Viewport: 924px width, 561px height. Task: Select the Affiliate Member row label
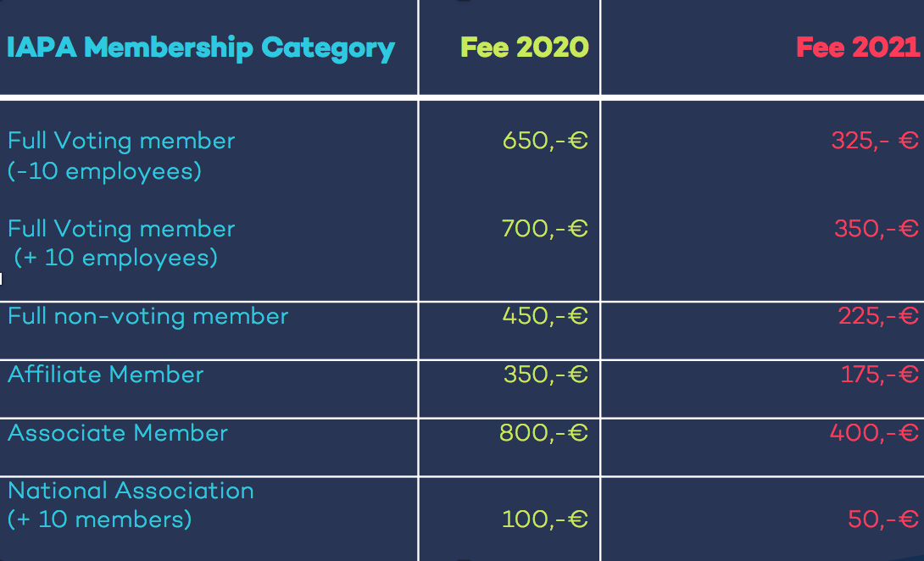click(106, 375)
